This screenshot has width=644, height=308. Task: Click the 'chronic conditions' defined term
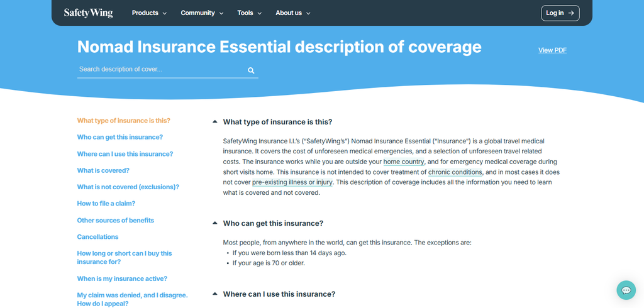click(455, 172)
